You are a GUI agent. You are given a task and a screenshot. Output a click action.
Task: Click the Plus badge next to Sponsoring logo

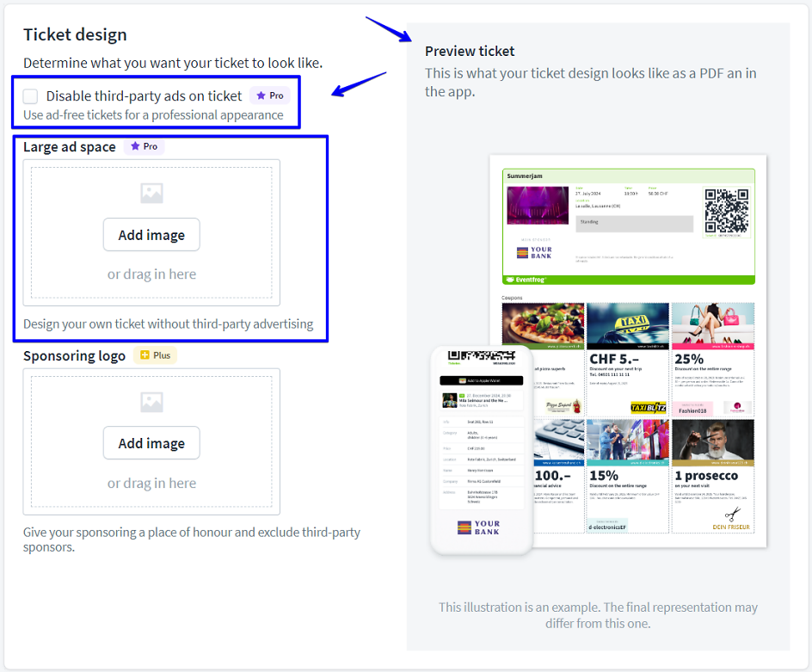[x=155, y=355]
